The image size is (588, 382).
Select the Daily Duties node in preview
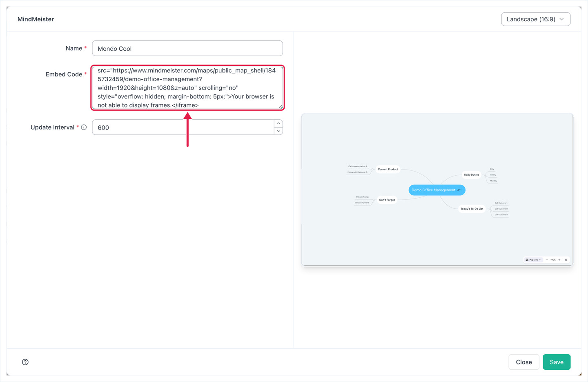click(x=472, y=175)
